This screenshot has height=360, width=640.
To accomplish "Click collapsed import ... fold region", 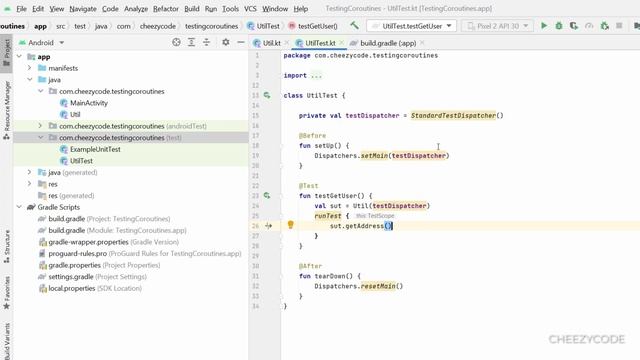I will [x=316, y=76].
